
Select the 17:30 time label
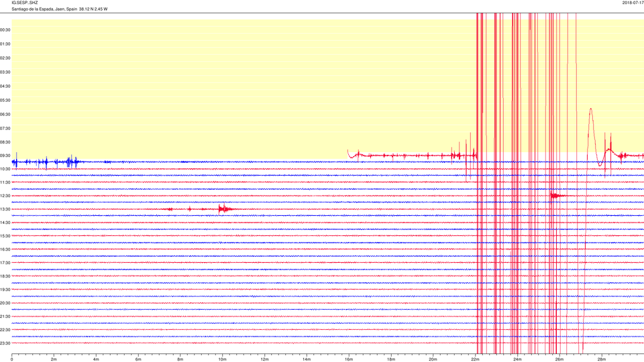point(5,263)
